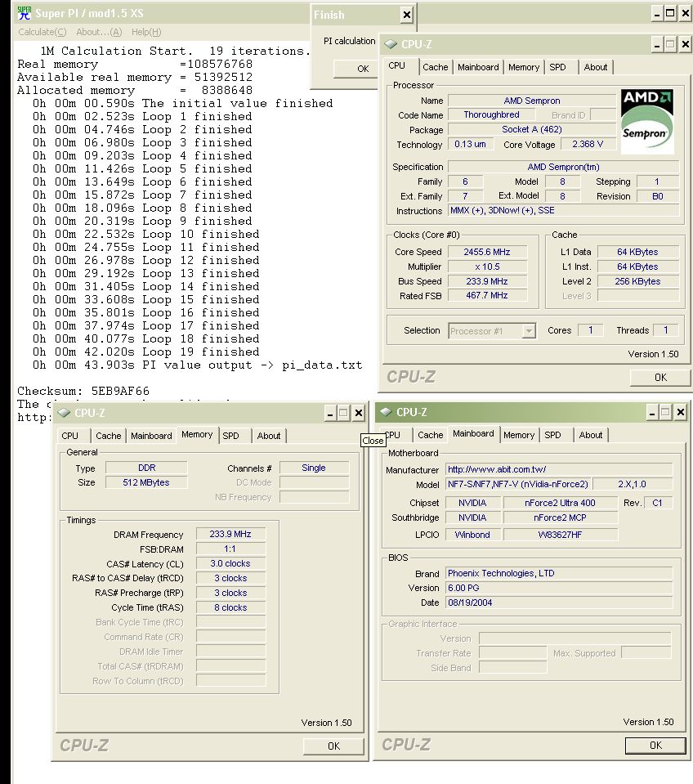693x784 pixels.
Task: Click the Loop 19 finished line in Super PI
Action: point(146,352)
